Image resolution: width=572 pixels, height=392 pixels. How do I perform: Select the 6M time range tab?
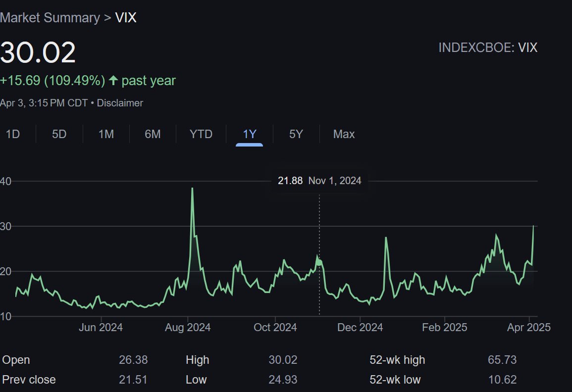point(153,134)
